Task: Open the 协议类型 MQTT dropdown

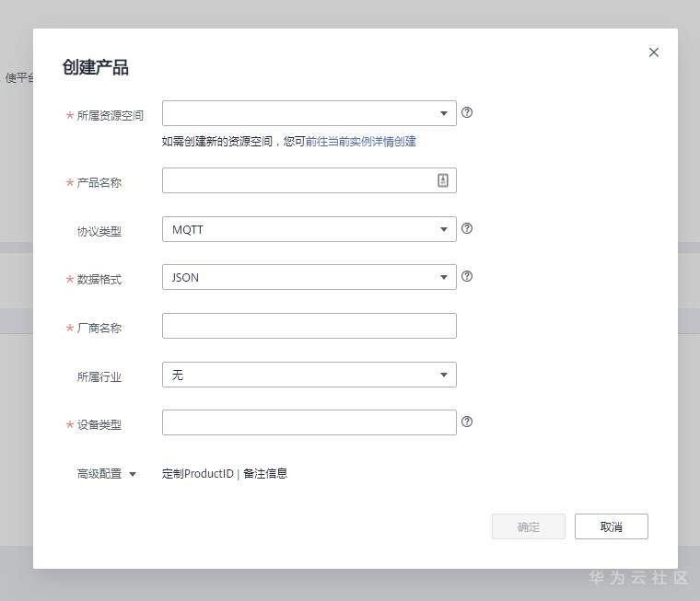Action: pyautogui.click(x=309, y=229)
